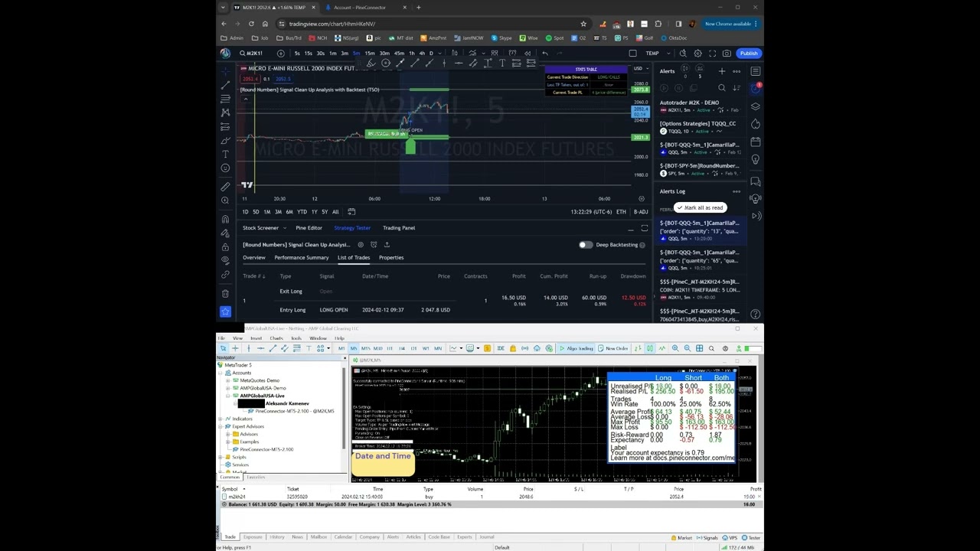This screenshot has height=551, width=980.
Task: Close the Navigator panel
Action: [344, 357]
